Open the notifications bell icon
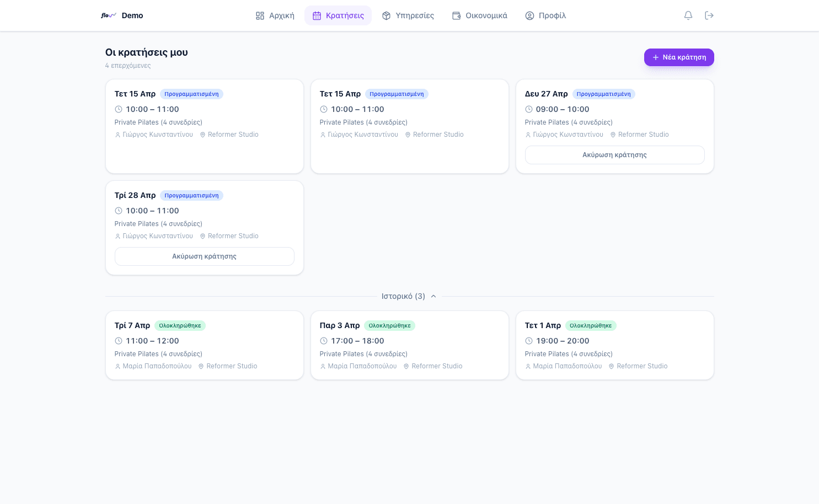The width and height of the screenshot is (819, 504). tap(688, 15)
